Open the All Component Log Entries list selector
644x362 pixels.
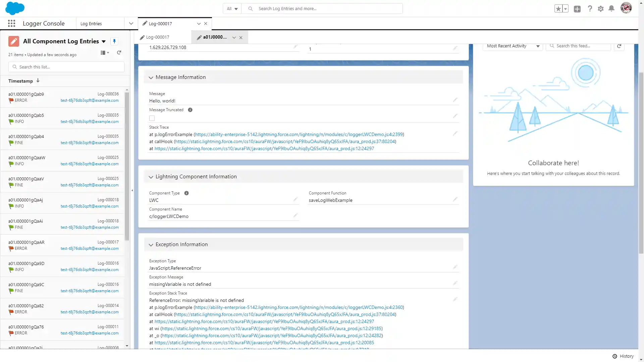pos(104,41)
